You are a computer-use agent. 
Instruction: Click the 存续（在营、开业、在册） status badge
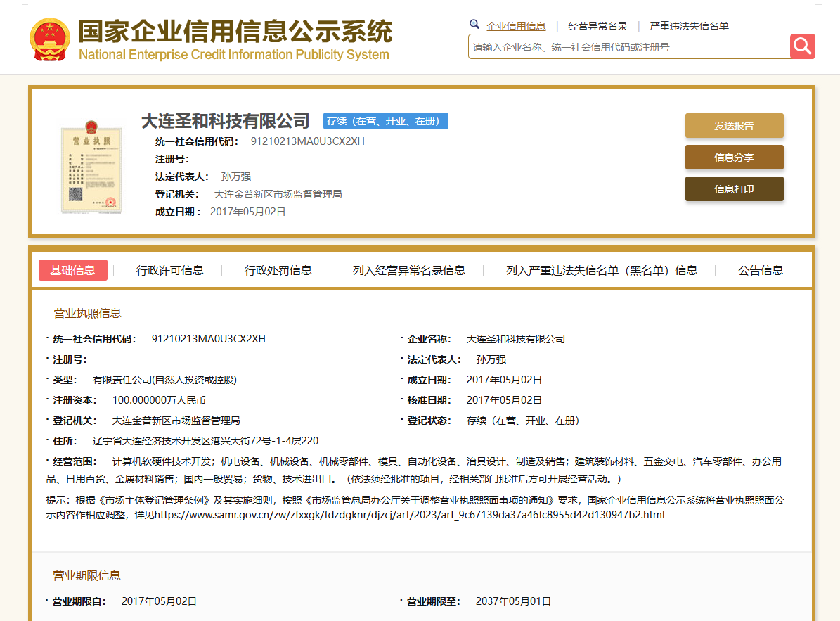(385, 121)
